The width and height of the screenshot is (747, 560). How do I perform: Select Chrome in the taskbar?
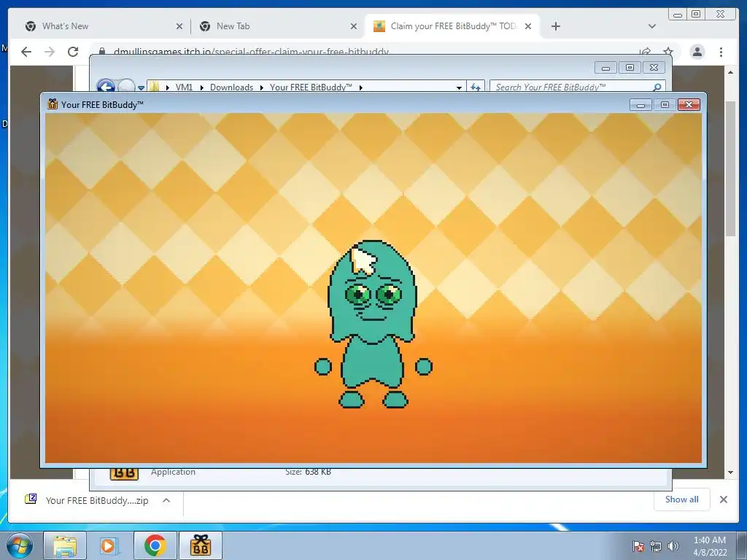(x=155, y=545)
